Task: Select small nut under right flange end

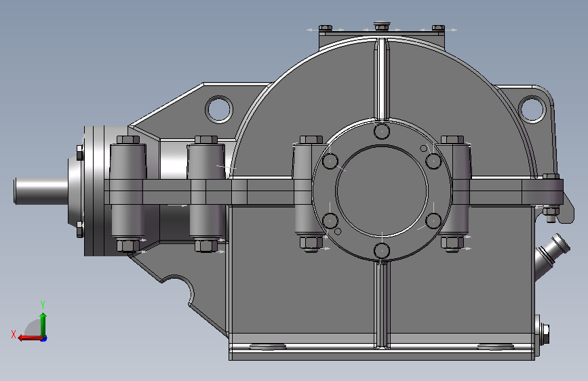Action: coord(551,212)
